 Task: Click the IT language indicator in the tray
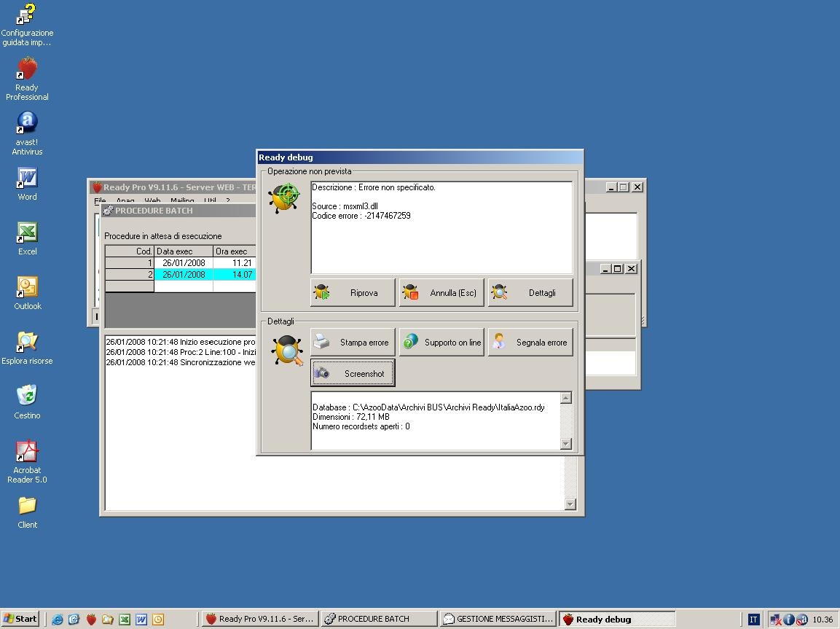coord(753,620)
